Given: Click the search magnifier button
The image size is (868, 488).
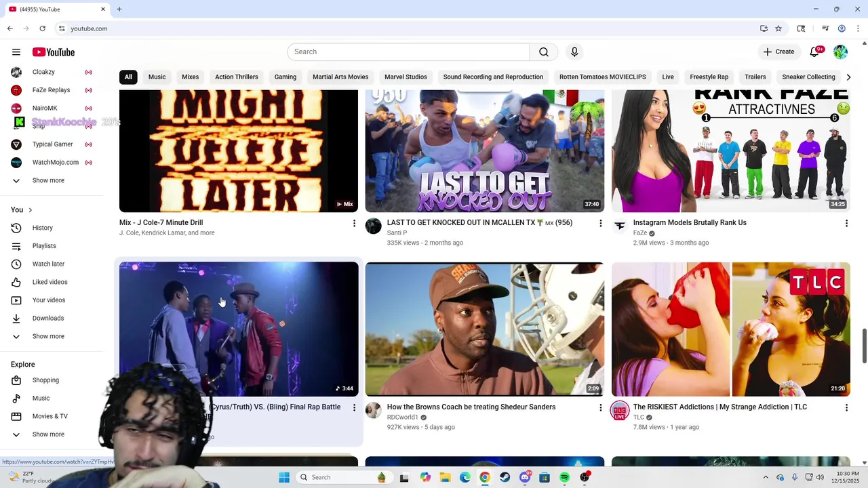Looking at the screenshot, I should 544,52.
